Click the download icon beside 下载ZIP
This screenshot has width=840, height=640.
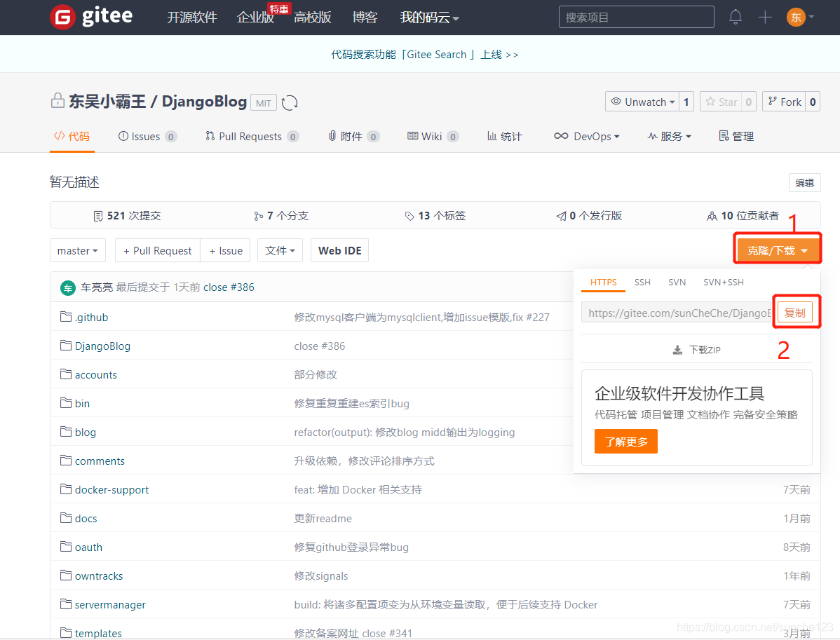point(677,350)
